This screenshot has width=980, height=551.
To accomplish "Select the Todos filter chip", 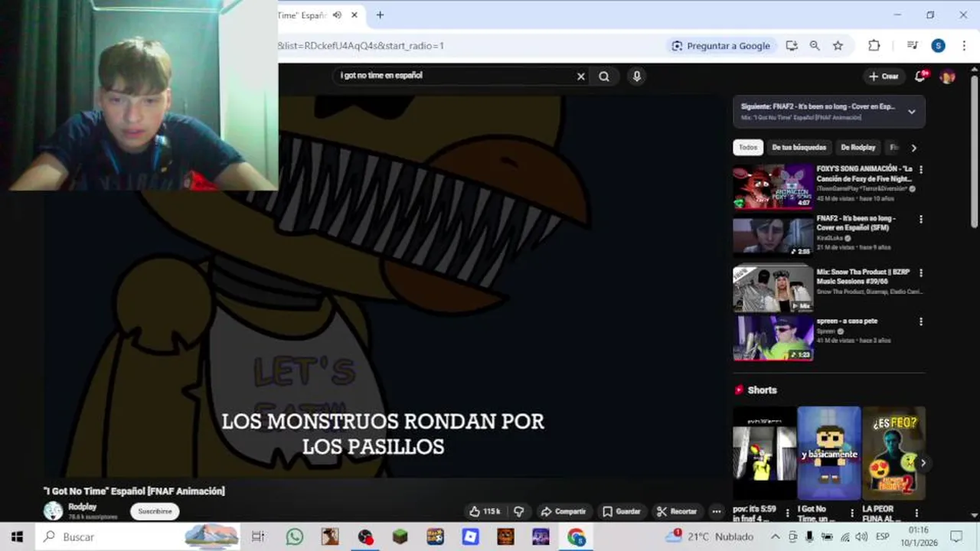I will pyautogui.click(x=748, y=147).
